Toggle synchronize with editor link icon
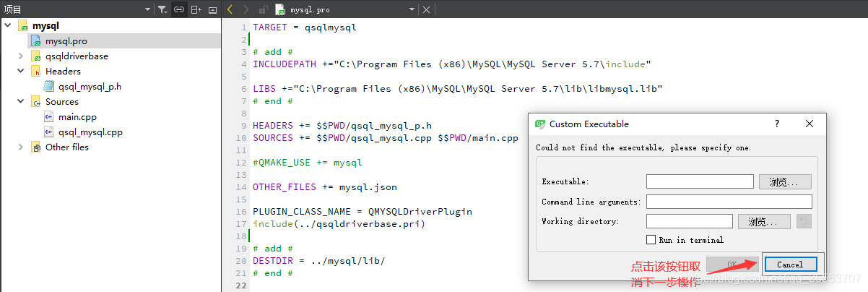The image size is (868, 292). pyautogui.click(x=179, y=9)
